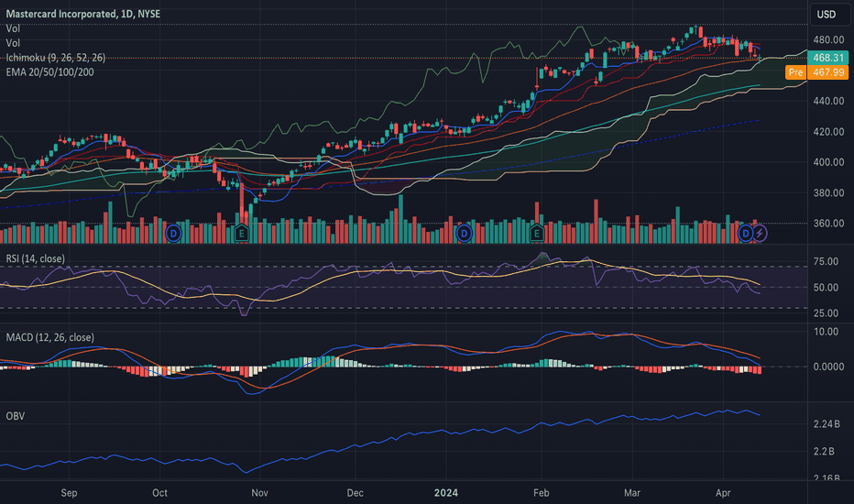Image resolution: width=854 pixels, height=504 pixels.
Task: Click the RSI 25.00 scale value
Action: [x=826, y=312]
